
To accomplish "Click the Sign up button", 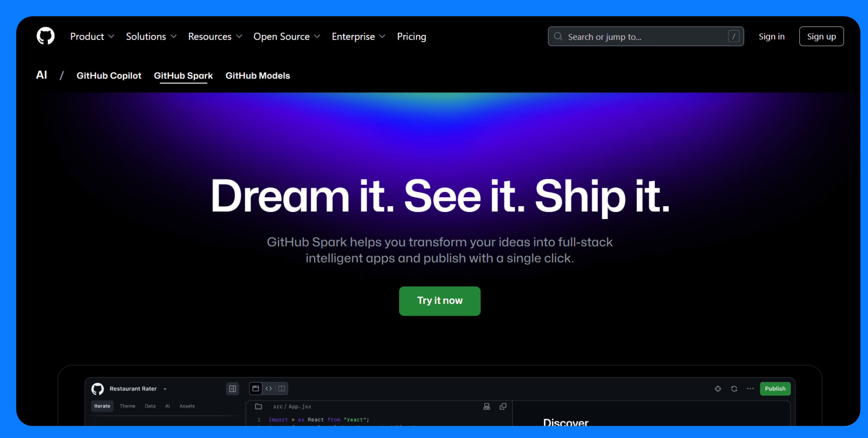I will point(821,37).
